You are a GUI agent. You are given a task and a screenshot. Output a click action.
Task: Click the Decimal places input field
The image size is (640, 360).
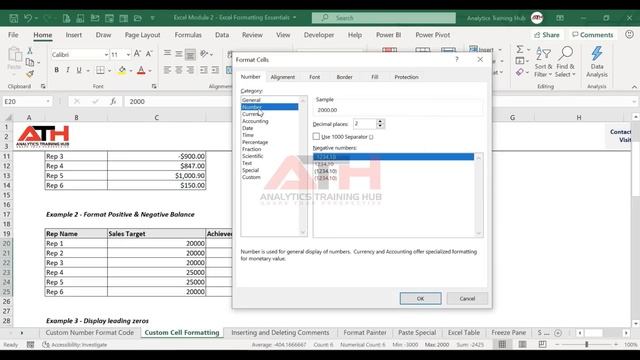tap(364, 124)
